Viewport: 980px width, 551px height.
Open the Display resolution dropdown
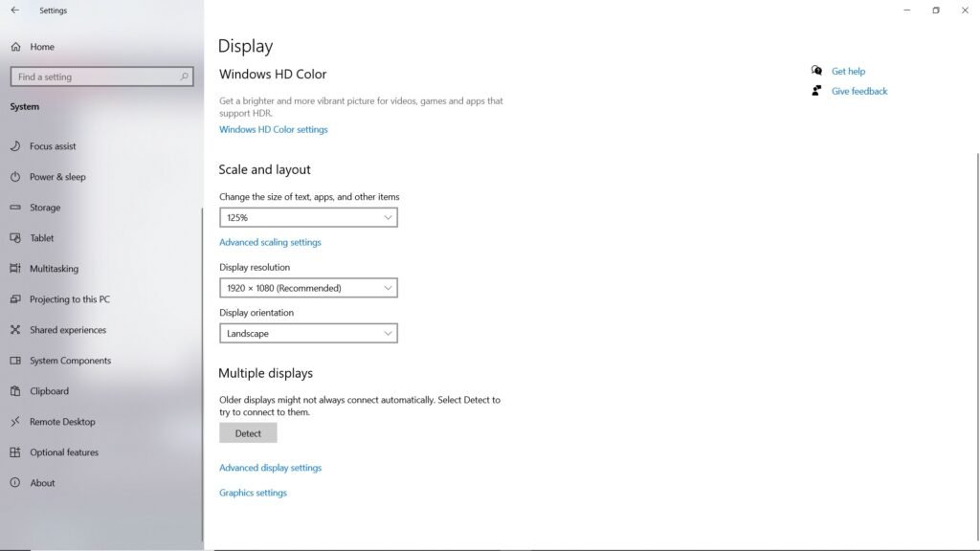point(308,288)
